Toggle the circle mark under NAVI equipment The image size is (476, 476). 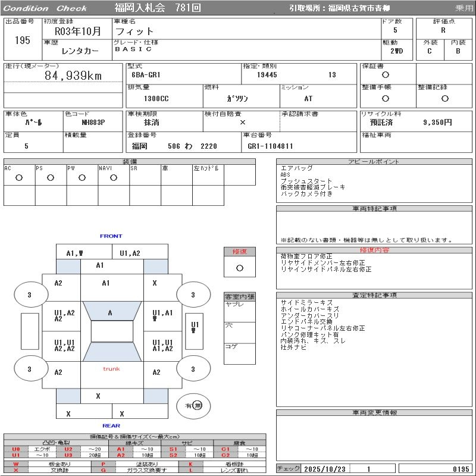(x=114, y=177)
